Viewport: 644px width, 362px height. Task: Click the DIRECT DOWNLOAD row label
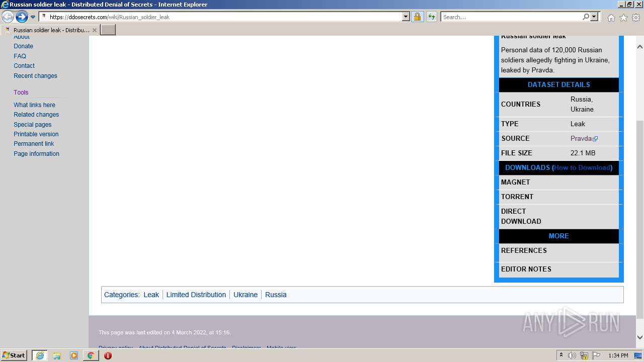point(521,216)
